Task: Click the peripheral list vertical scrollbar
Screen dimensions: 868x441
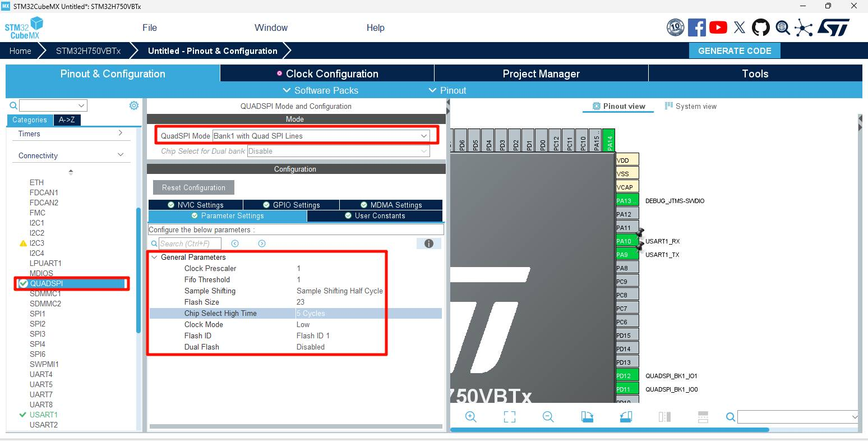Action: [x=138, y=270]
